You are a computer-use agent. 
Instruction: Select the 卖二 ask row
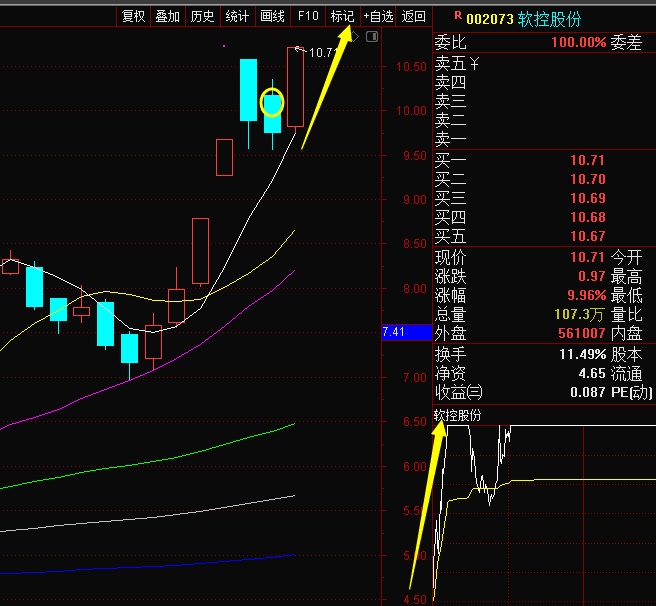coord(544,120)
